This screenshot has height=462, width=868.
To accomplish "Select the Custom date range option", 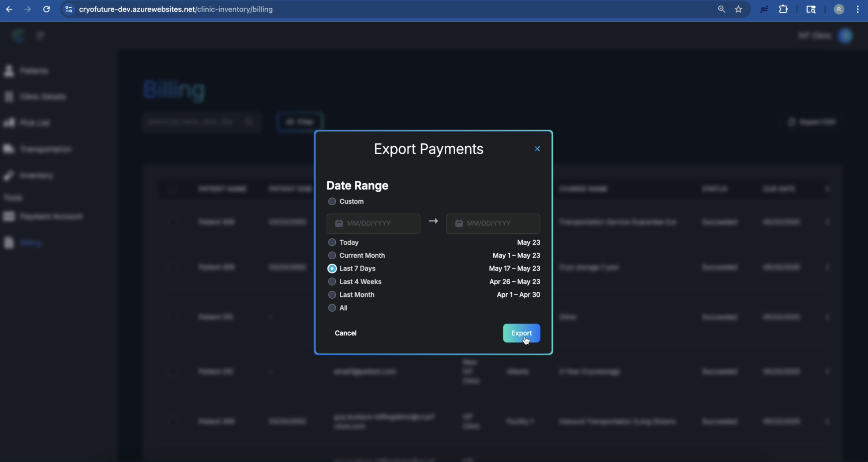I will coord(332,201).
